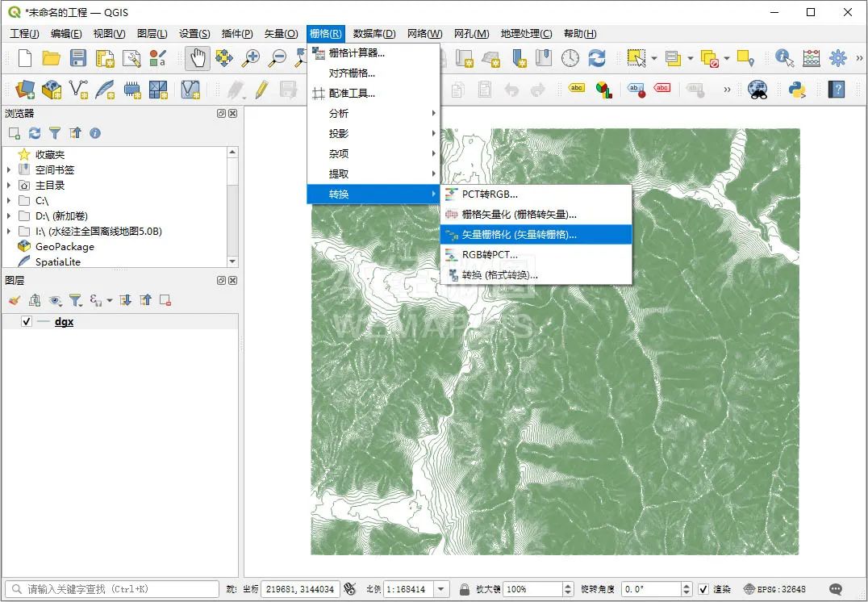The height and width of the screenshot is (602, 868).
Task: Toggle the scale lock padlock icon
Action: 465,589
